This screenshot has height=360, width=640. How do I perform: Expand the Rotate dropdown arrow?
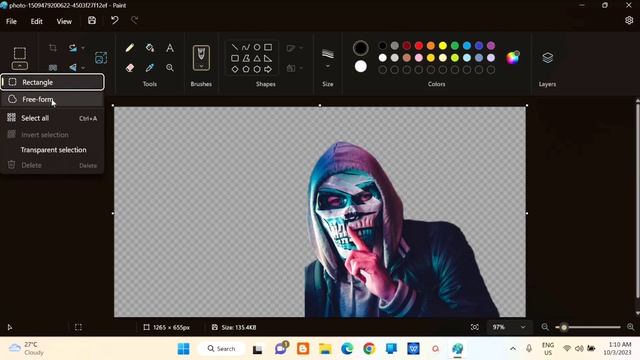pos(83,48)
